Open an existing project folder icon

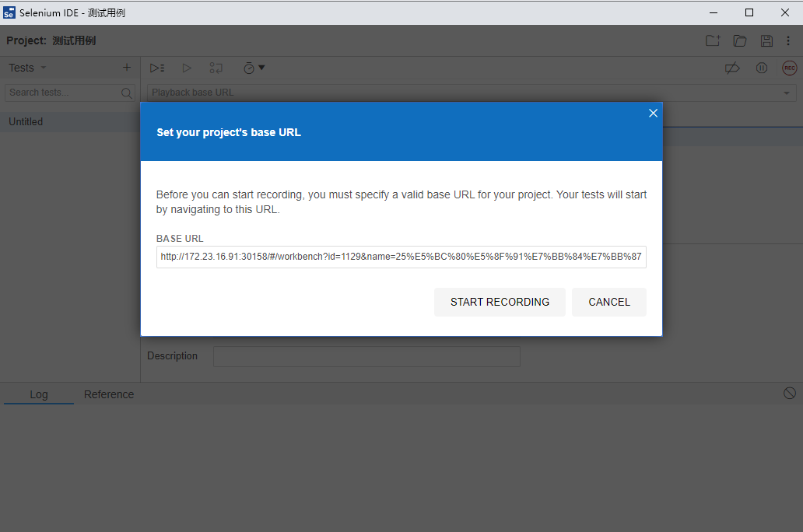click(739, 41)
